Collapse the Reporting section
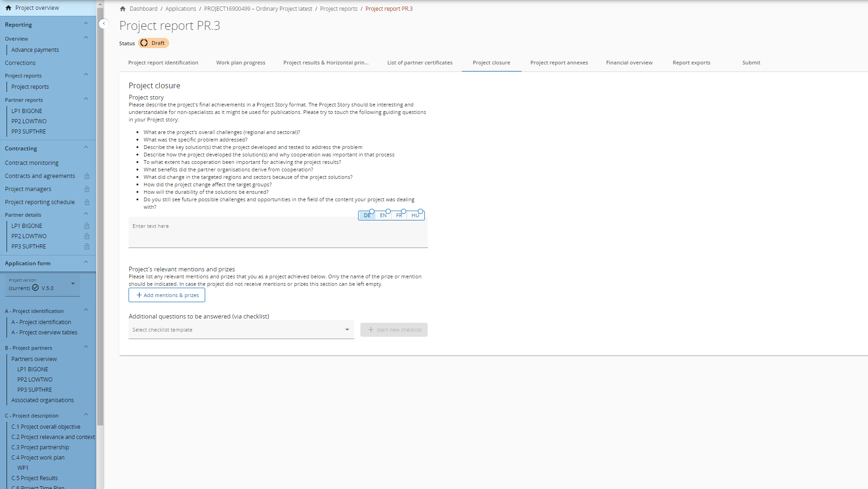 point(86,24)
